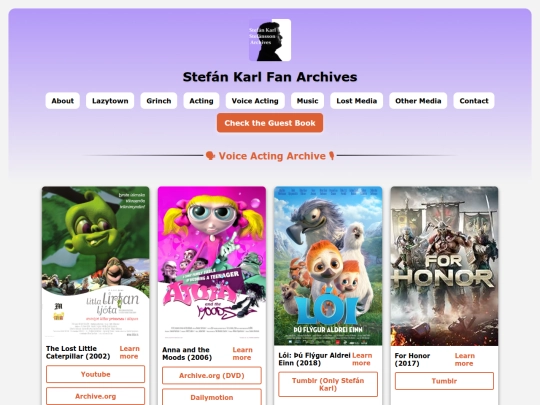Screen dimensions: 540x405
Task: Click Learn more for Lost Little Caterpillar
Action: coord(129,352)
